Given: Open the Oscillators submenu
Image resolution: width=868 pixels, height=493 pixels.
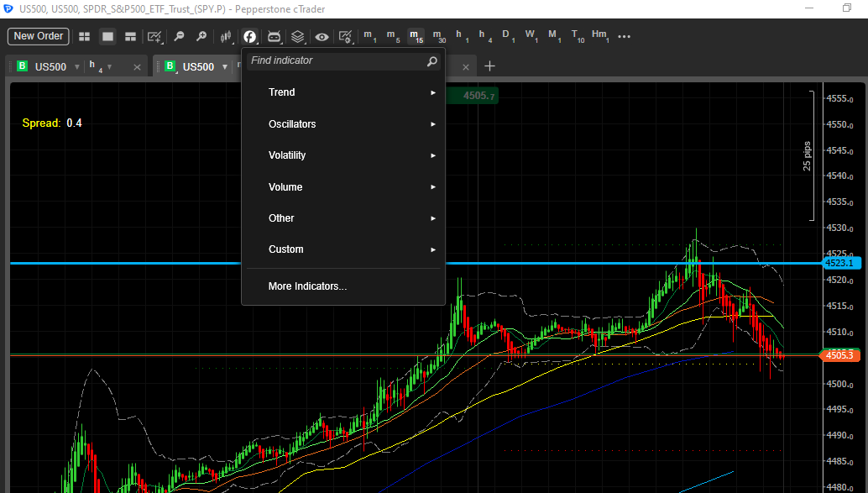Looking at the screenshot, I should pyautogui.click(x=343, y=124).
